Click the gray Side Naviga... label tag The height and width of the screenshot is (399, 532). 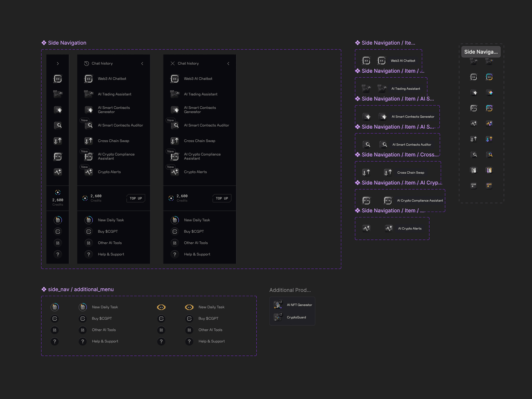point(481,52)
